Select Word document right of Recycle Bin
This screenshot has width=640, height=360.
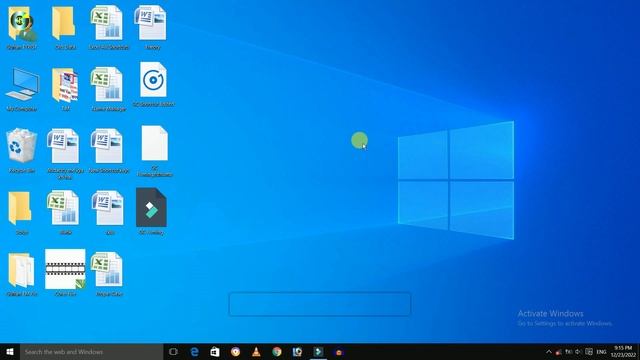click(64, 146)
